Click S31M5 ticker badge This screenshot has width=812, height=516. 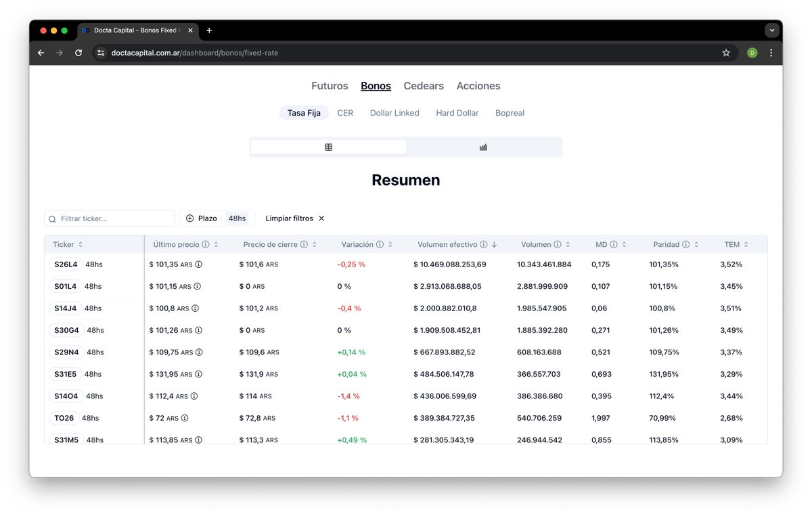66,440
